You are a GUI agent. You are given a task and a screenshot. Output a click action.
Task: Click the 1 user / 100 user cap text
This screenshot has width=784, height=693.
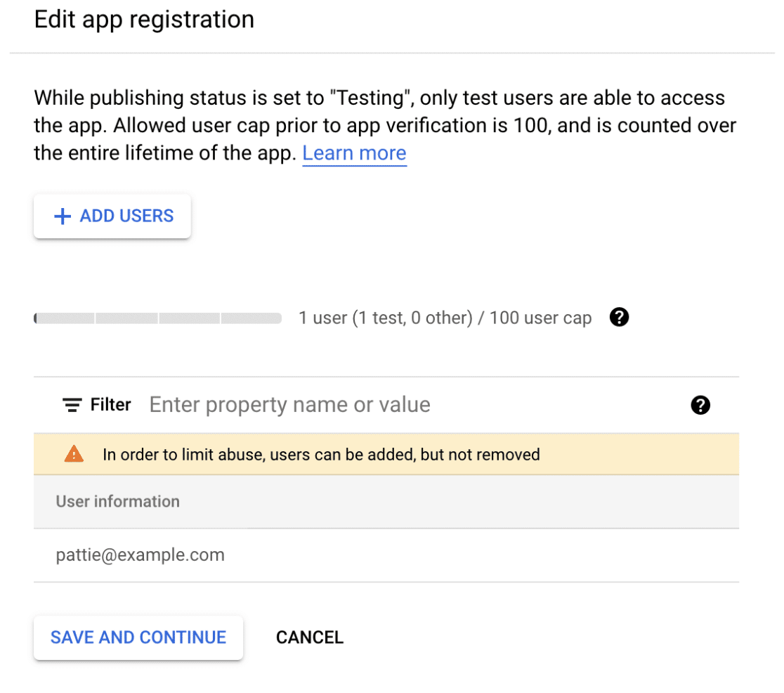coord(445,318)
